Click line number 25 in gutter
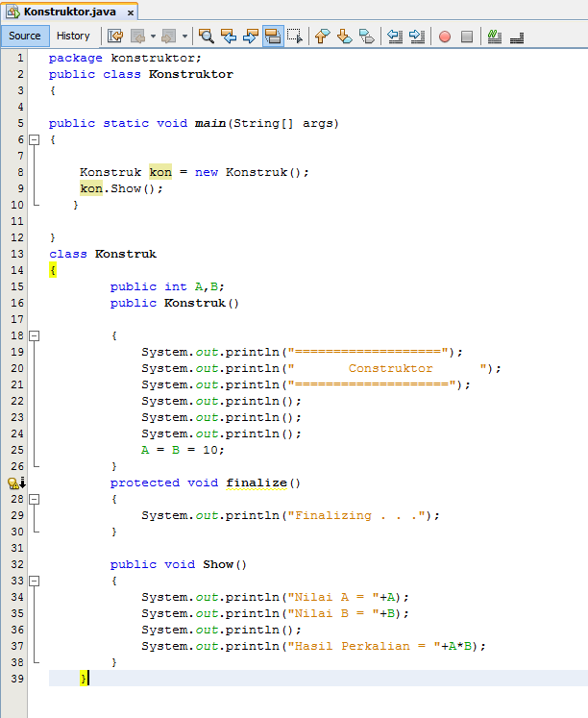Screen dimensions: 588x718 [17, 450]
